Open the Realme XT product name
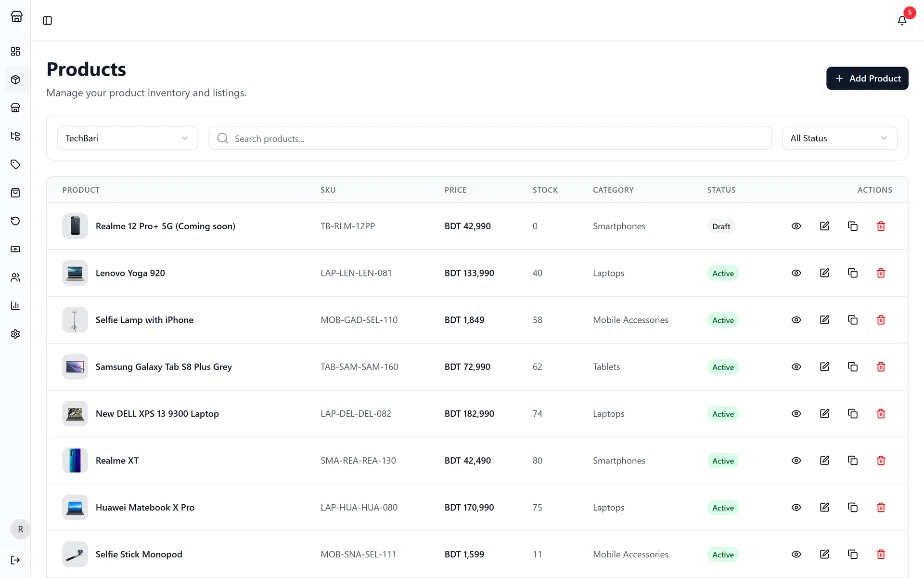This screenshot has height=578, width=924. 117,460
